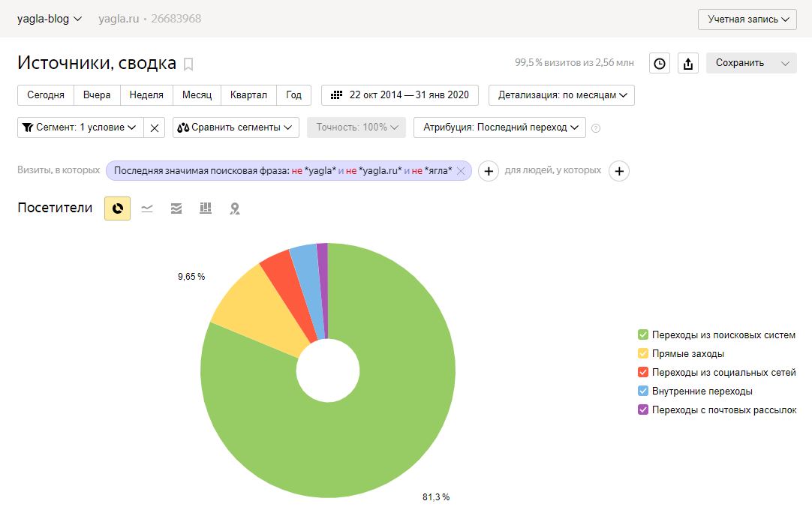The width and height of the screenshot is (812, 528).
Task: Select the Неделя period tab
Action: 146,95
